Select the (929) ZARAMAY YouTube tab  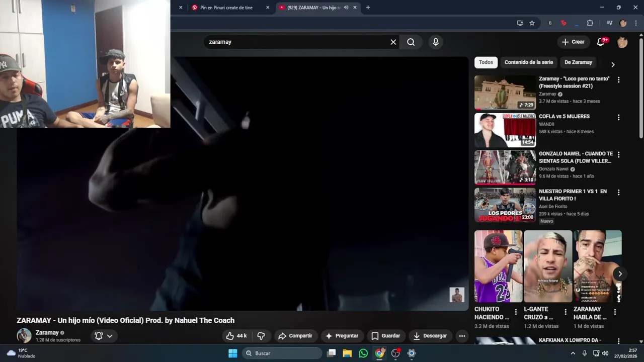coord(313,8)
